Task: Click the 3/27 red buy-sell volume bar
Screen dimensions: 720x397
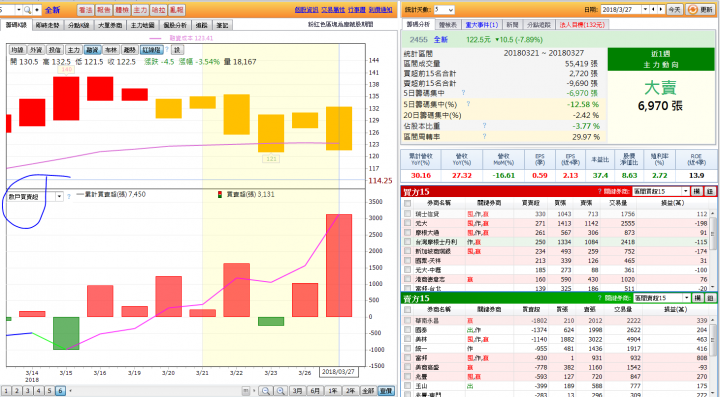Action: 339,265
